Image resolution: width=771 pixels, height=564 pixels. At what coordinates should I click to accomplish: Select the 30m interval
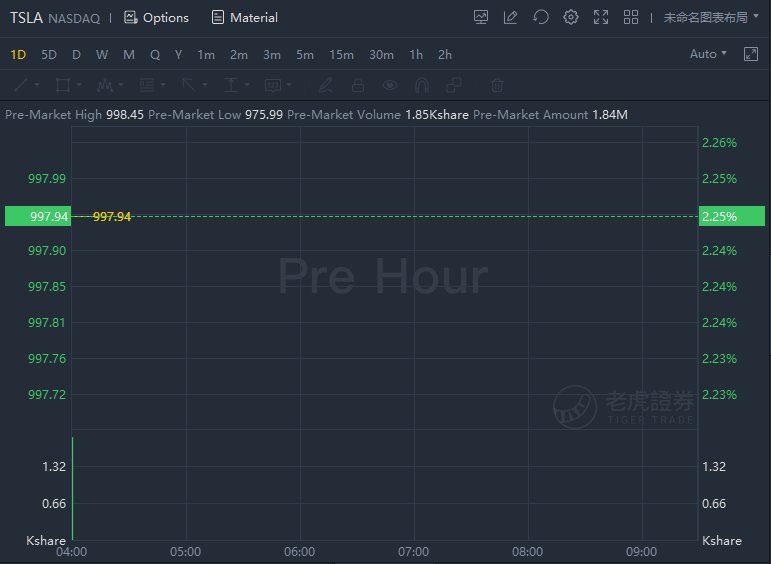(382, 55)
